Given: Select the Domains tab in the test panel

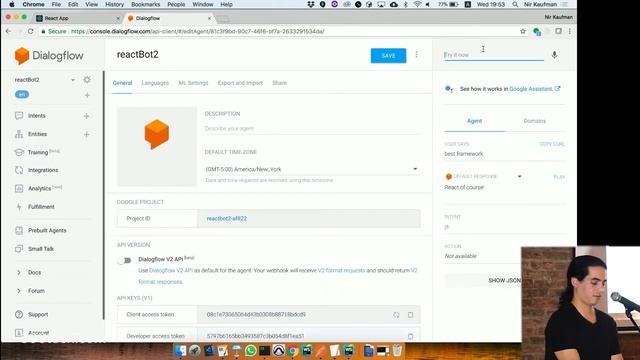Looking at the screenshot, I should click(535, 121).
